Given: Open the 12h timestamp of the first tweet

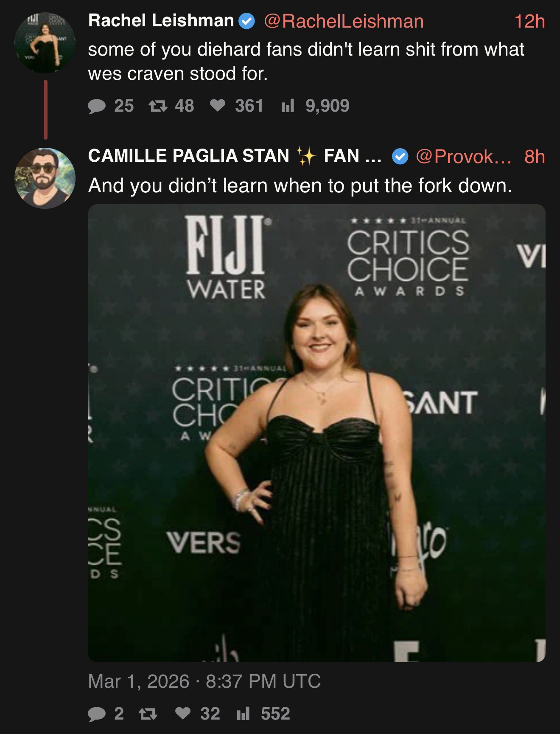Looking at the screenshot, I should (x=529, y=21).
